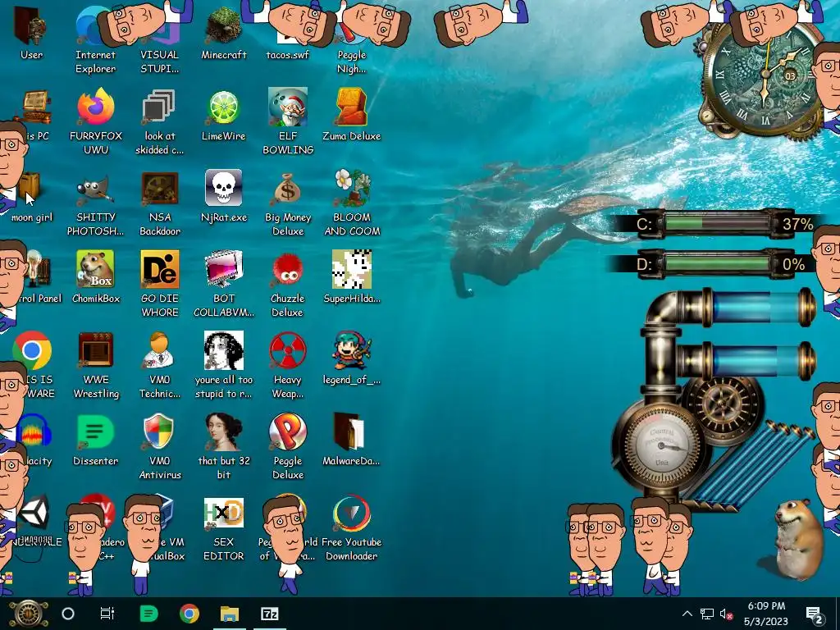
Task: Open the steampunk Start button
Action: coord(28,614)
